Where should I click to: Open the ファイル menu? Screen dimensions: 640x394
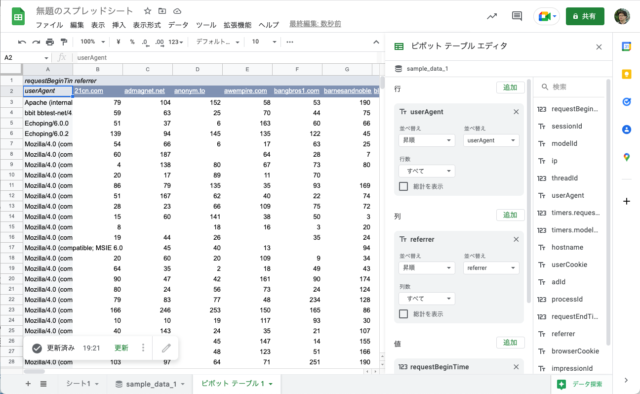tap(49, 25)
